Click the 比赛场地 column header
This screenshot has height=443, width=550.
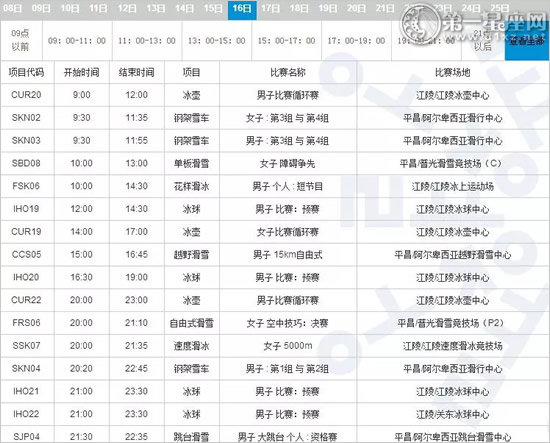(x=452, y=72)
